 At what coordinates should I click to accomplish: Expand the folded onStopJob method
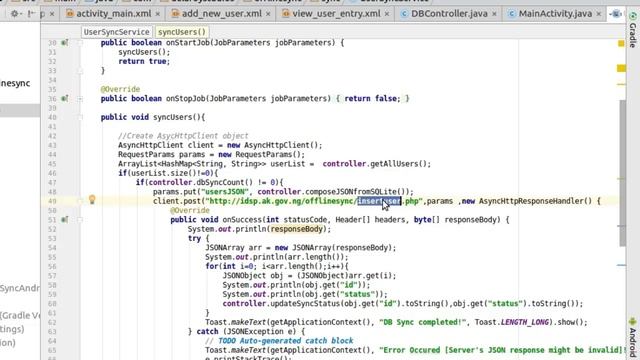click(x=80, y=98)
